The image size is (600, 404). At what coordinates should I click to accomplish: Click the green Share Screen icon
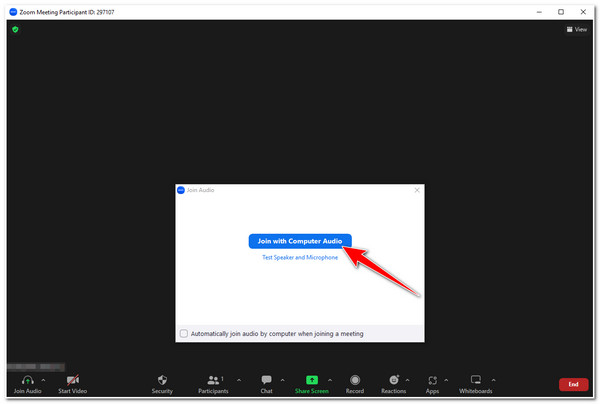click(x=312, y=380)
